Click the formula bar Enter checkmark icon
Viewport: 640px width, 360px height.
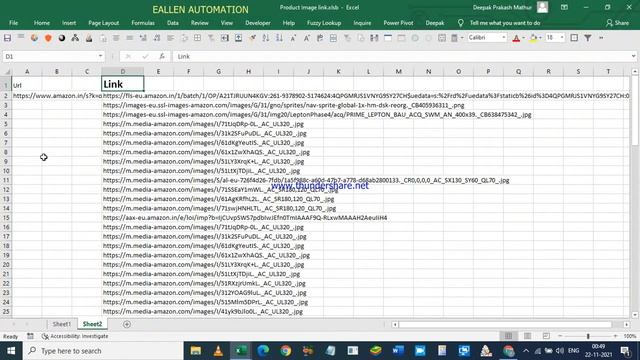[145, 56]
